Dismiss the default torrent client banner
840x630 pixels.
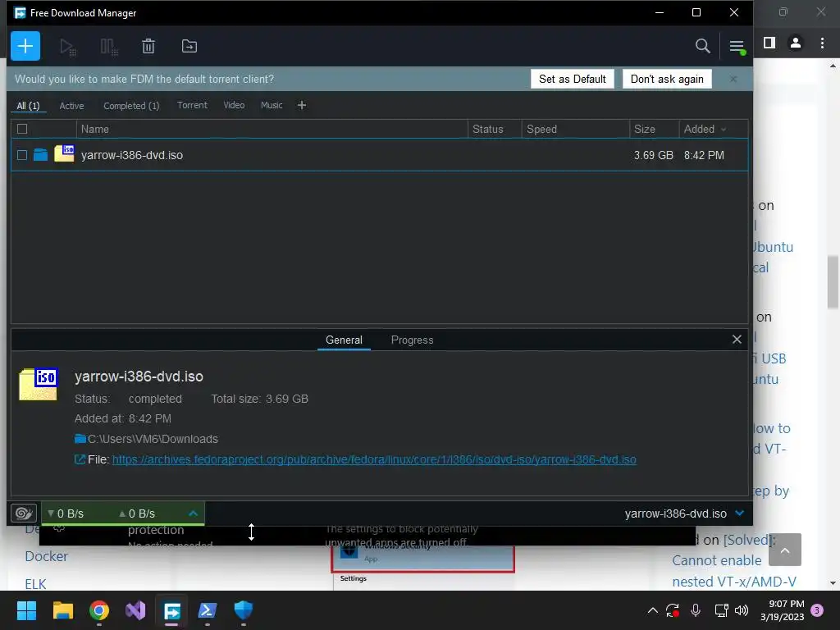pyautogui.click(x=733, y=79)
